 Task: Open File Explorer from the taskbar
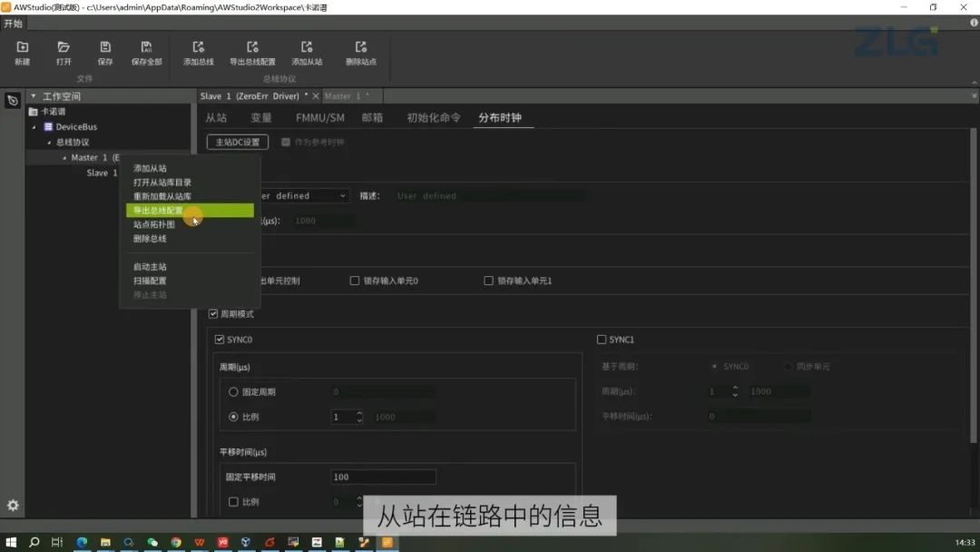[x=105, y=542]
